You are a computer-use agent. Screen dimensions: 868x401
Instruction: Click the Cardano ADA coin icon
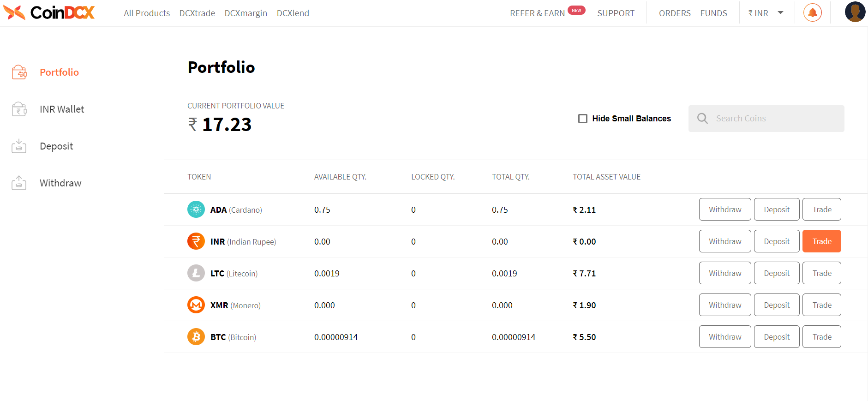point(196,209)
